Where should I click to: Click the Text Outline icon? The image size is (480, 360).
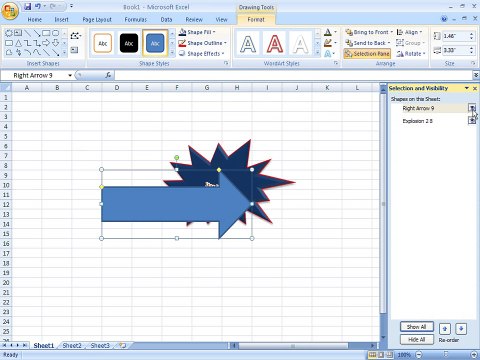click(x=328, y=43)
